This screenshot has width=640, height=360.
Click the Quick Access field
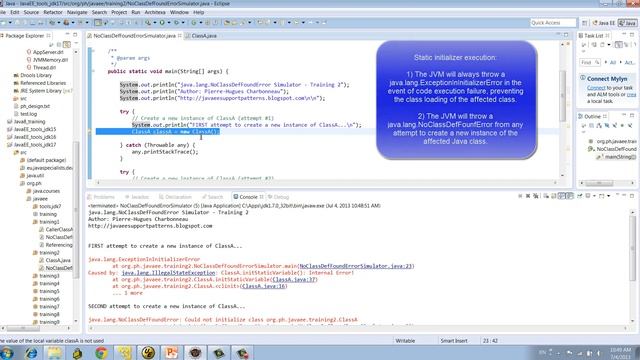[553, 23]
